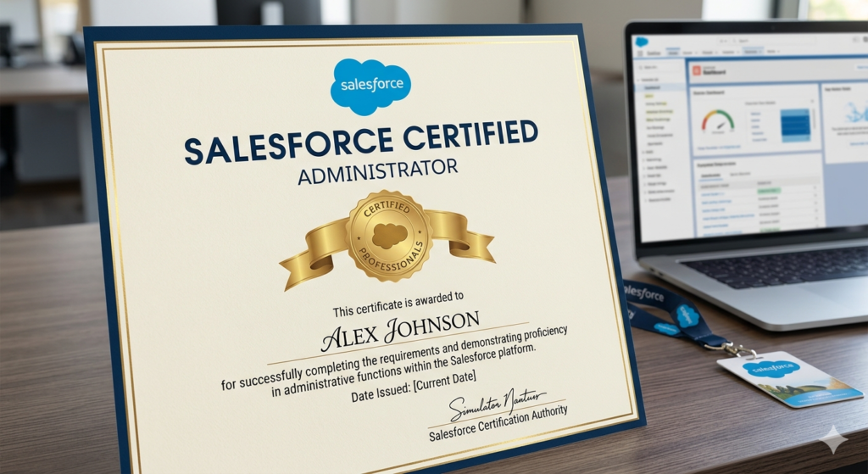
Task: Click the app launcher icon on laptop screen
Action: pyautogui.click(x=641, y=53)
